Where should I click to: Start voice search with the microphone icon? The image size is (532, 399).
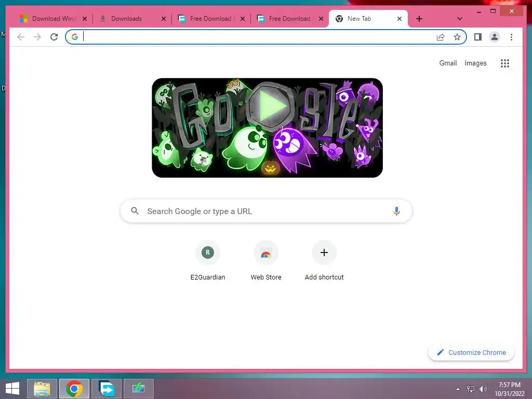[396, 211]
